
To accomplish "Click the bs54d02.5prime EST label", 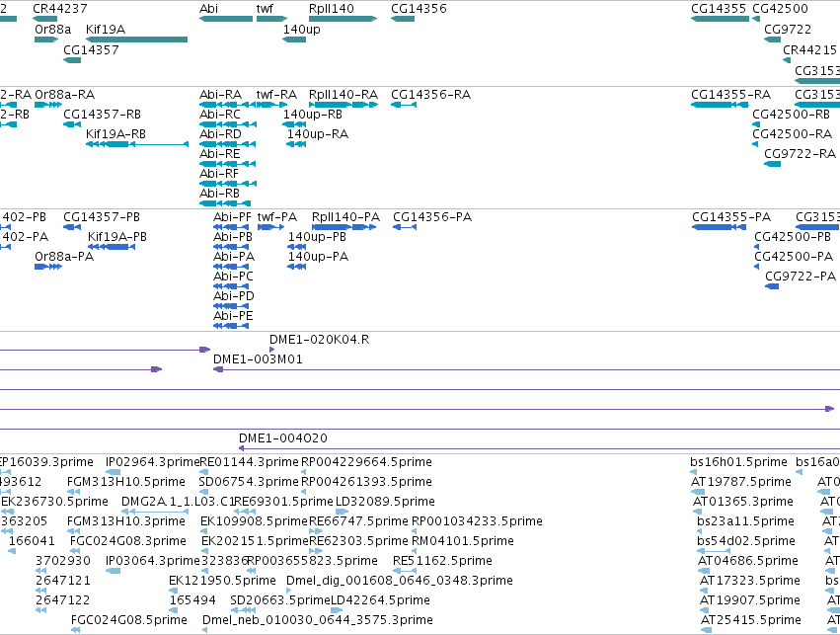I will (x=746, y=541).
